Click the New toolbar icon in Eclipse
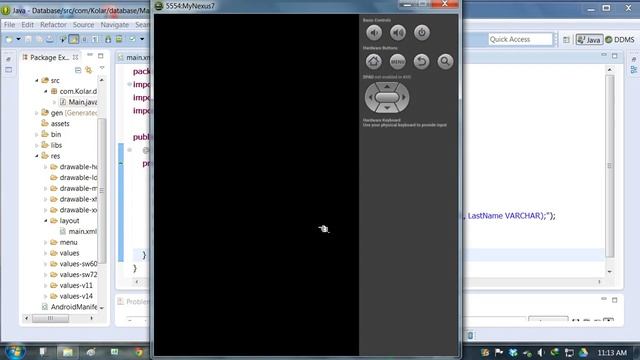This screenshot has height=360, width=640. (x=9, y=39)
